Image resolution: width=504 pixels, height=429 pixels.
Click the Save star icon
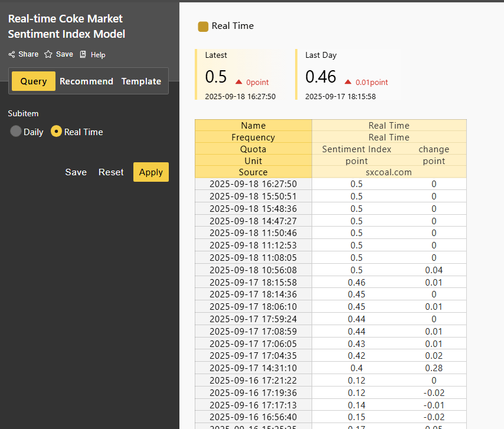48,54
